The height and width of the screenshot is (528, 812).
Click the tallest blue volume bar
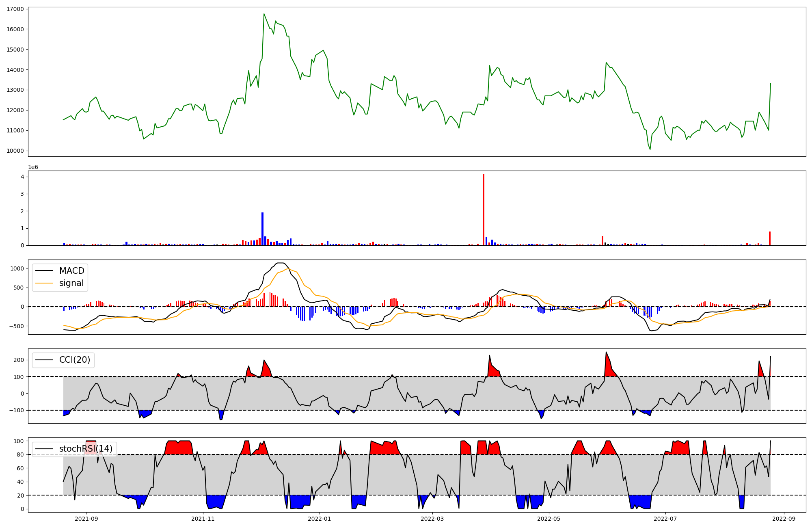262,229
